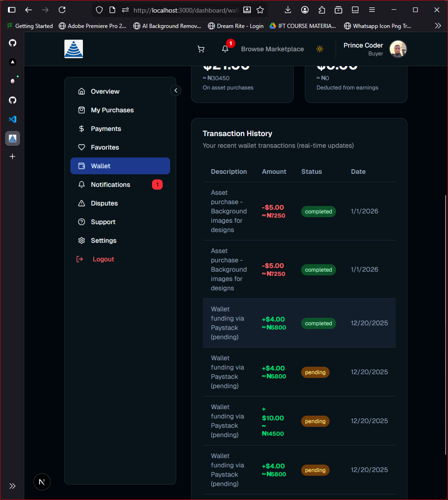Viewport: 448px width, 500px height.
Task: Click the Browse Marketplace link
Action: tap(272, 49)
